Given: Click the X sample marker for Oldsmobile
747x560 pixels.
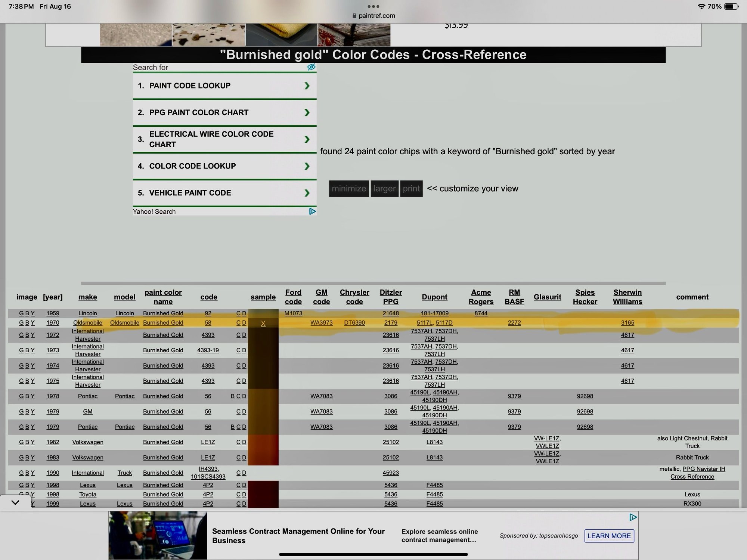Looking at the screenshot, I should pyautogui.click(x=263, y=324).
